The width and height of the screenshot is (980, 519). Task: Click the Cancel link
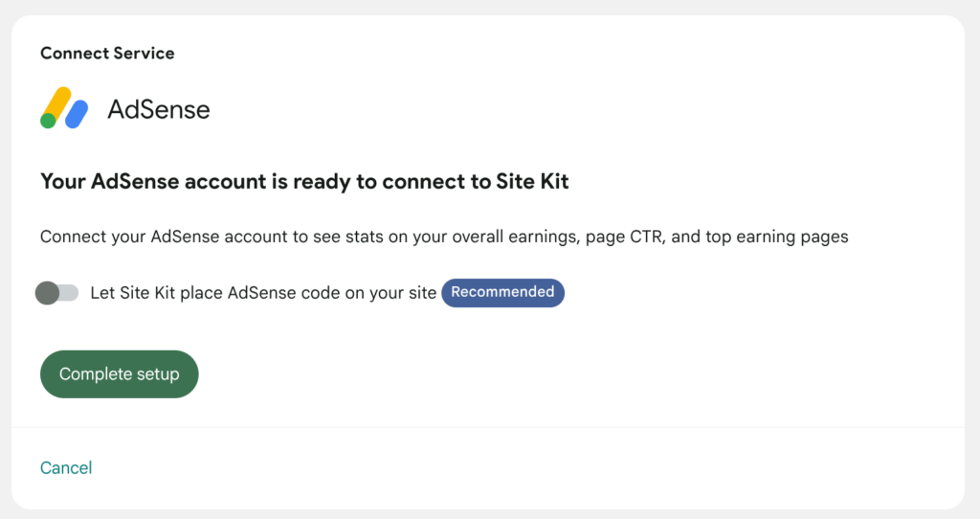coord(66,467)
